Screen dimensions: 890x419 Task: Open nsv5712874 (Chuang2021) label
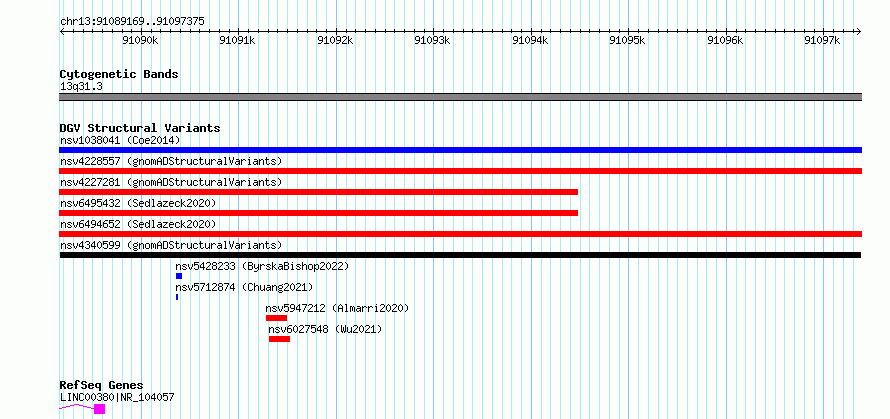pos(244,287)
